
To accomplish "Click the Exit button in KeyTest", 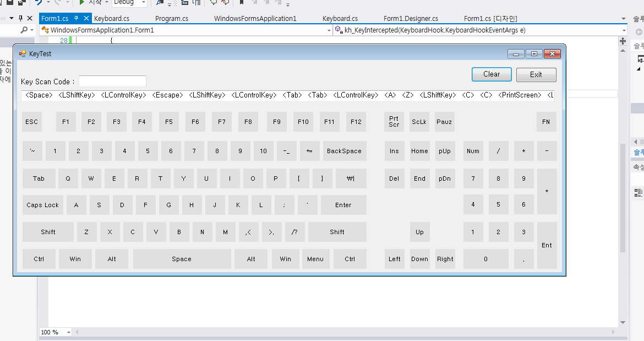I will click(x=536, y=75).
